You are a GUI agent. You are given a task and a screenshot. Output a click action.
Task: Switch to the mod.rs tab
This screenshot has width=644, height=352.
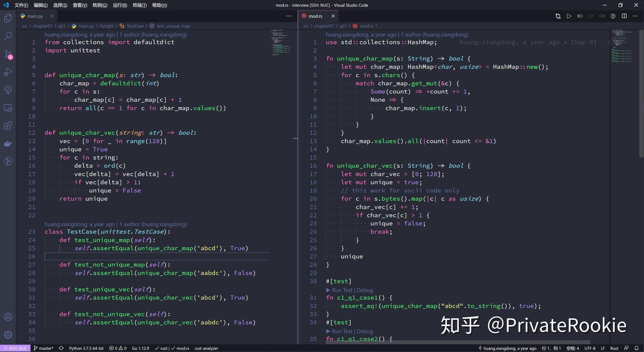click(316, 16)
